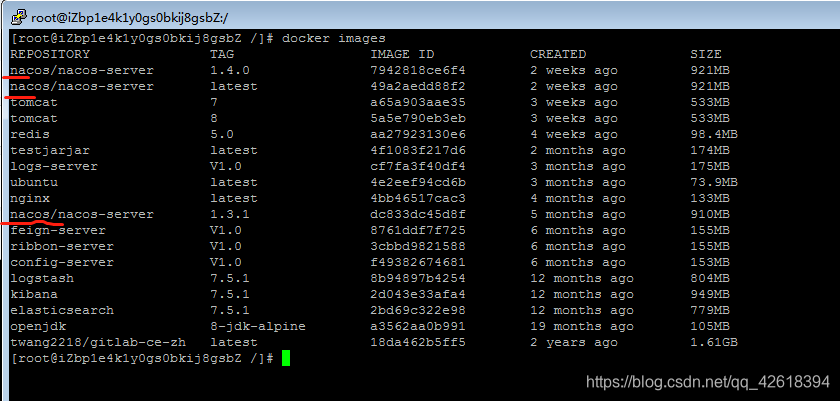Click the REPOSITORY column header

pyautogui.click(x=50, y=54)
